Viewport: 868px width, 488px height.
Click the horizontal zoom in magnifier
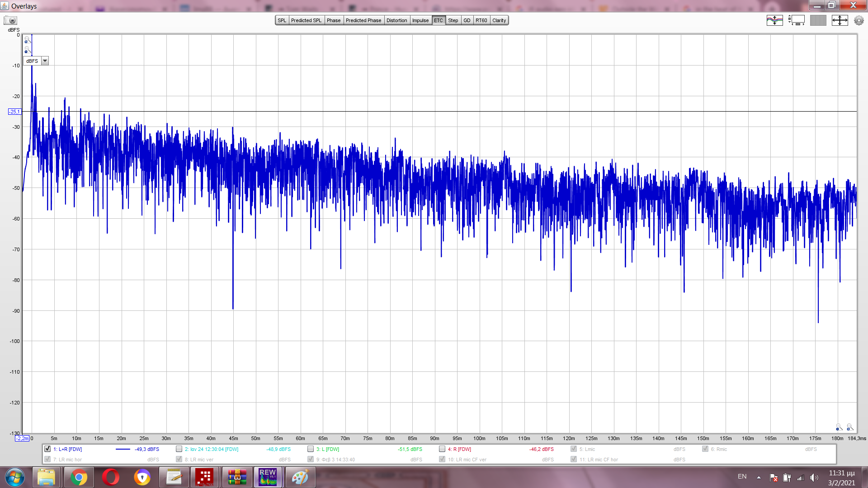(849, 427)
